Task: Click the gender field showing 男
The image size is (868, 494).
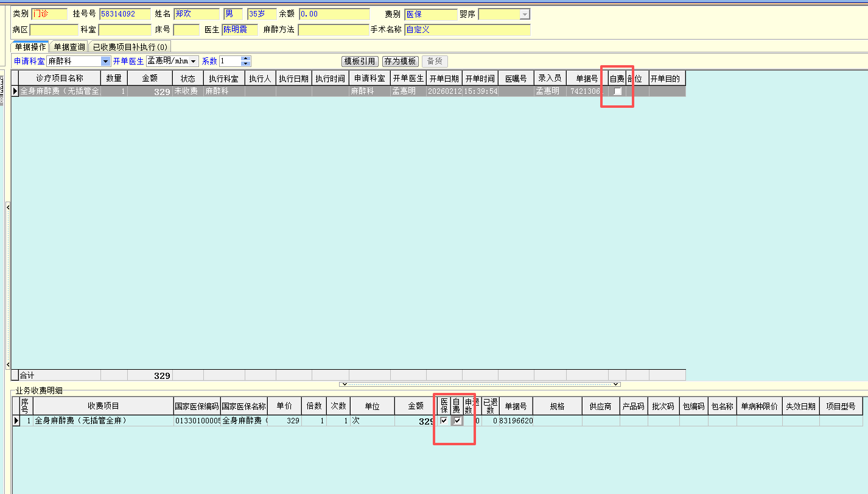Action: (233, 14)
